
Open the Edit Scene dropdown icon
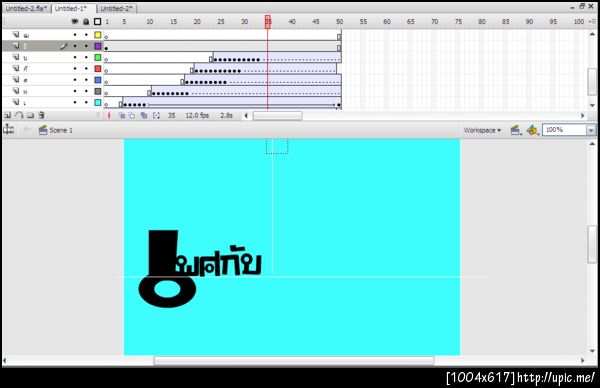(515, 130)
